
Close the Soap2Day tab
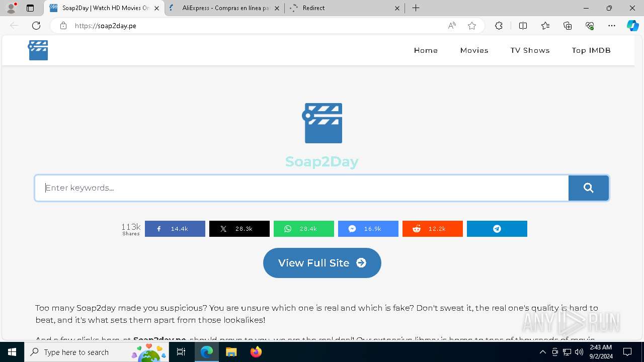(x=156, y=8)
